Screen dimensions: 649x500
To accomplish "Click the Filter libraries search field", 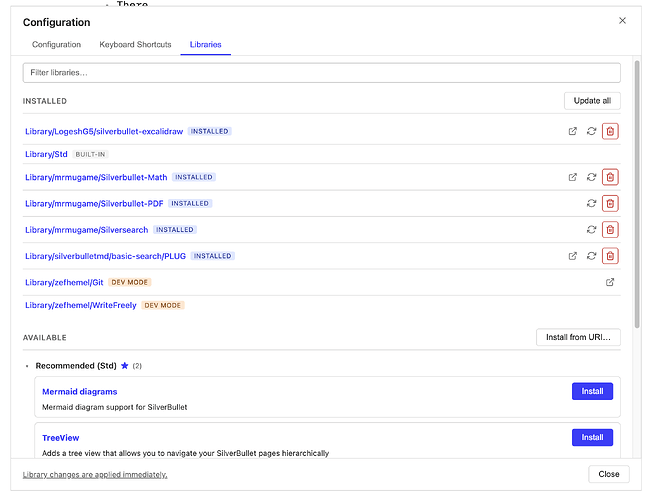I will pos(322,73).
